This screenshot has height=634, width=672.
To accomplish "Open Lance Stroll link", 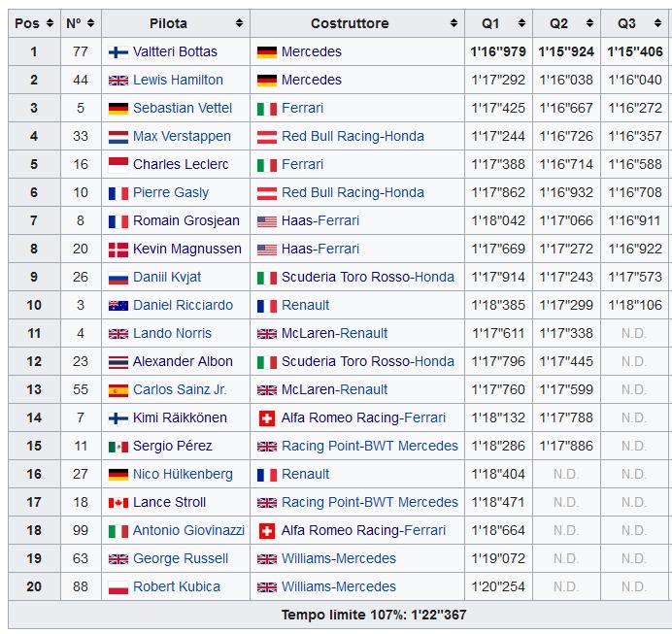I will tap(169, 503).
